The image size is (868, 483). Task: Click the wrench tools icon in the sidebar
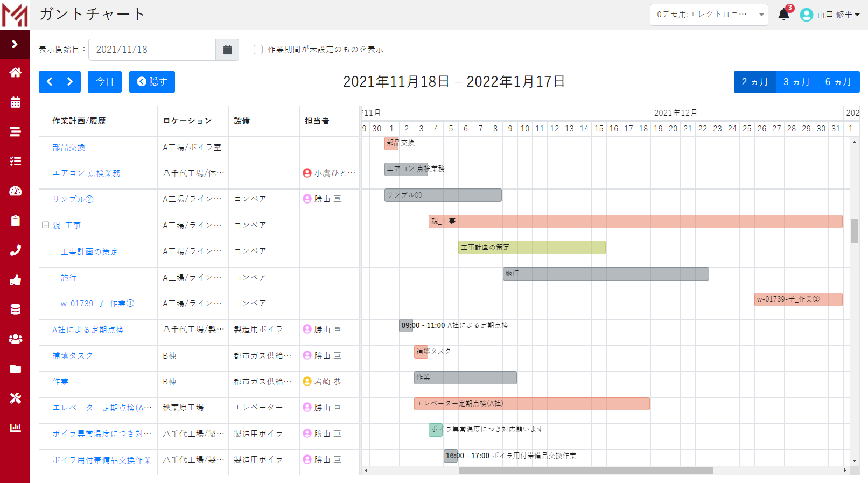pyautogui.click(x=15, y=398)
